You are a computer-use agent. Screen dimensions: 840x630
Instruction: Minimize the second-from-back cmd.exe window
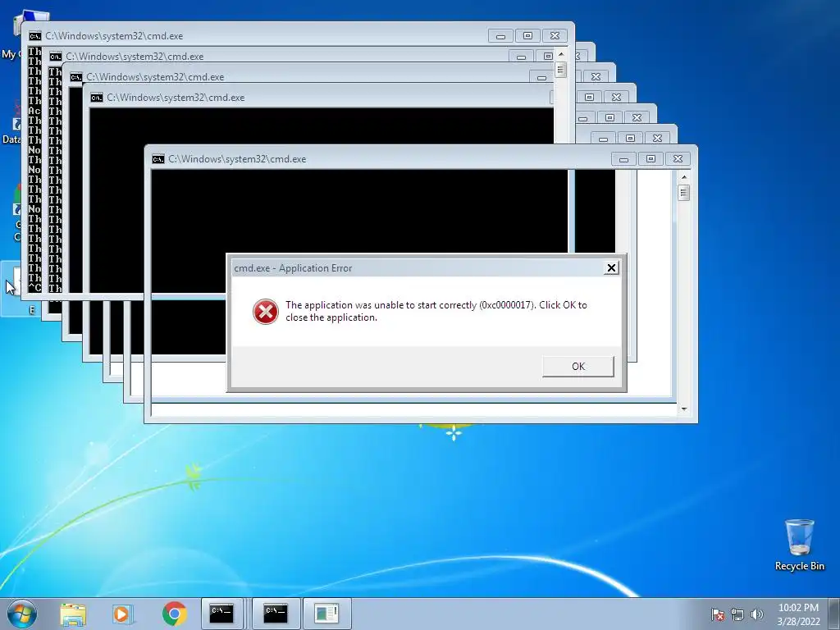[x=521, y=57]
